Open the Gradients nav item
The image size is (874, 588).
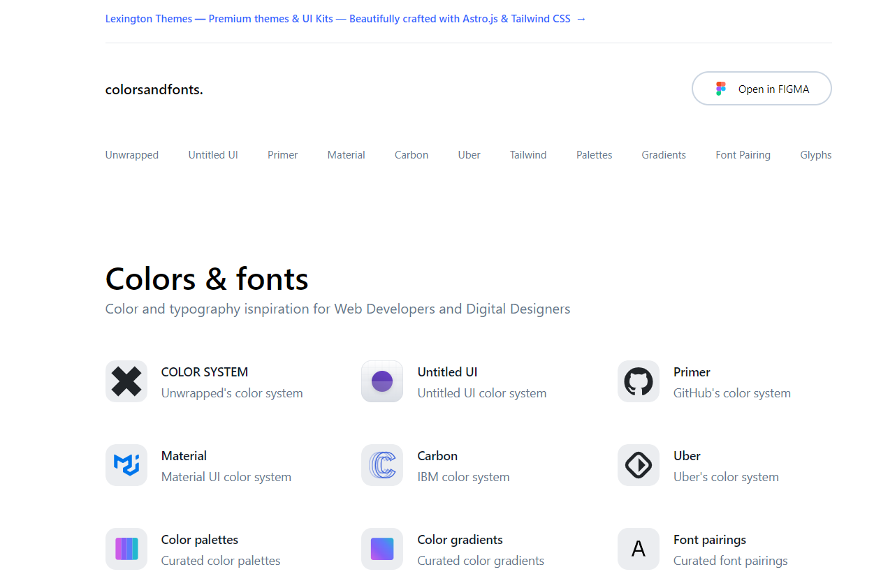coord(664,155)
